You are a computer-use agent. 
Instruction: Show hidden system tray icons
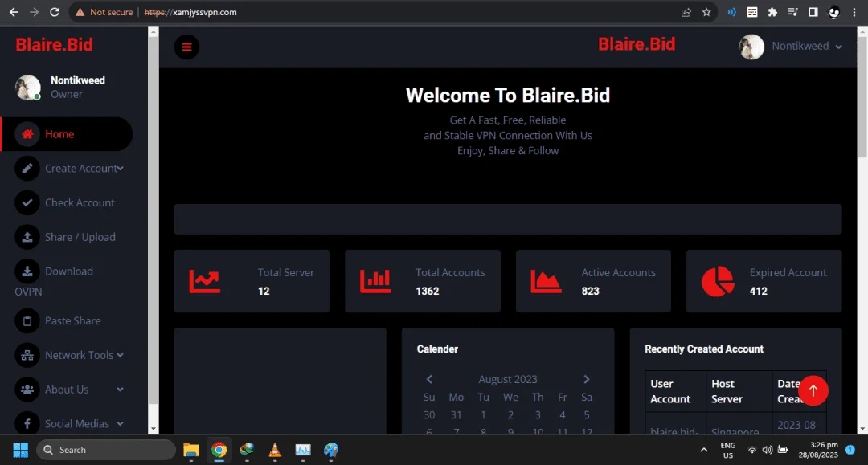pyautogui.click(x=703, y=450)
